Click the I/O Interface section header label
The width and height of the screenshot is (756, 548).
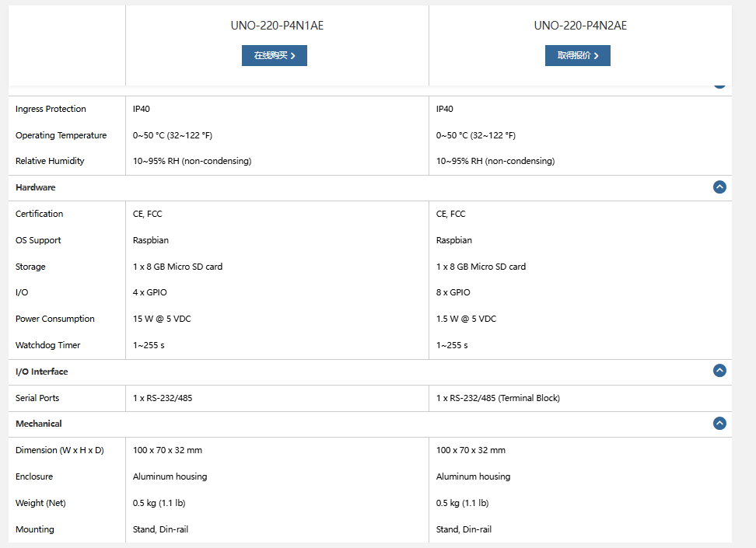[x=41, y=372]
